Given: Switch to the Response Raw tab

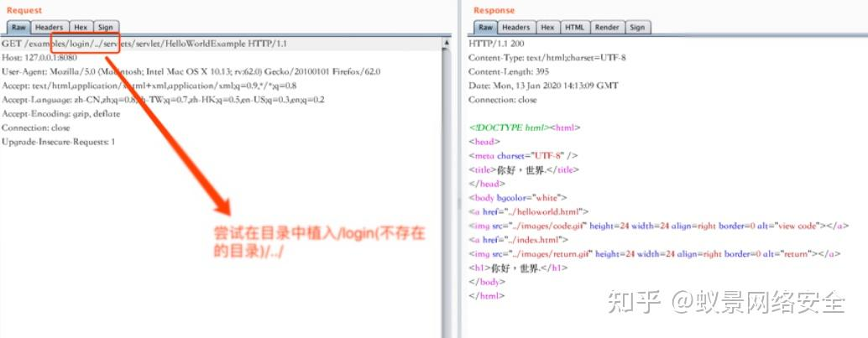Looking at the screenshot, I should 485,27.
